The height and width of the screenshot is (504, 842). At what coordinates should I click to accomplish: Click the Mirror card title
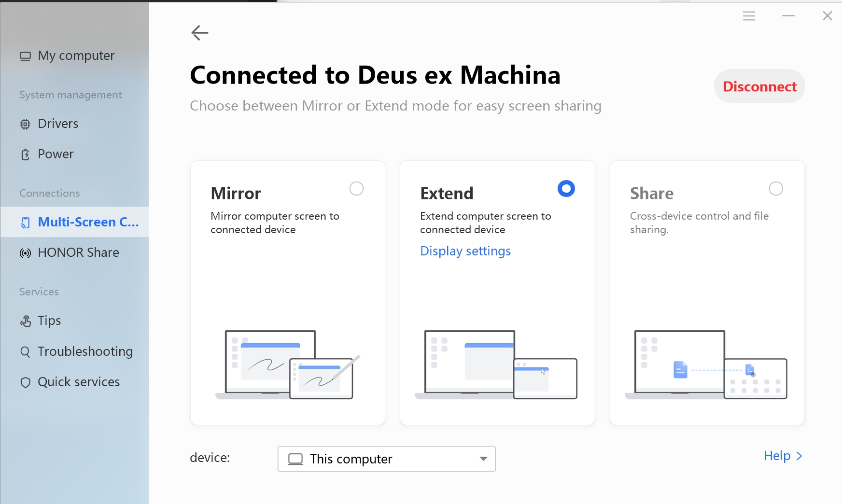click(x=236, y=194)
